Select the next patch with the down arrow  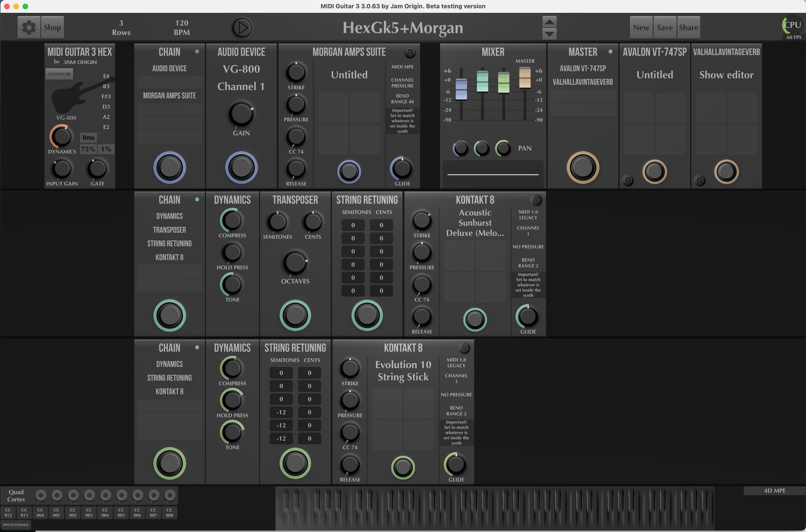(x=550, y=34)
